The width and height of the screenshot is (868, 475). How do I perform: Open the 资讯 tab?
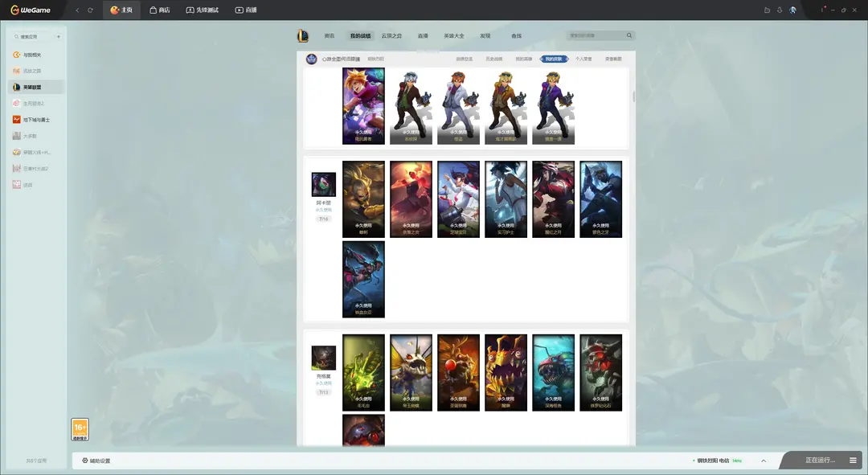click(330, 36)
